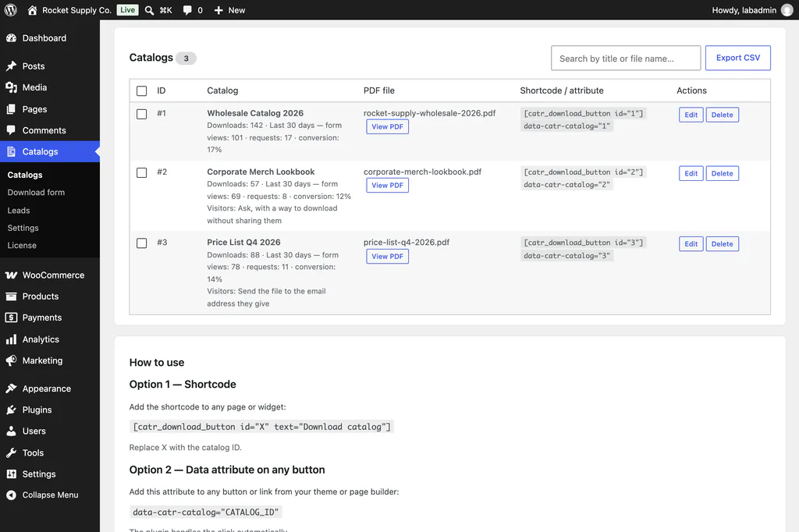799x532 pixels.
Task: Click the Plugins plug icon
Action: 11,410
